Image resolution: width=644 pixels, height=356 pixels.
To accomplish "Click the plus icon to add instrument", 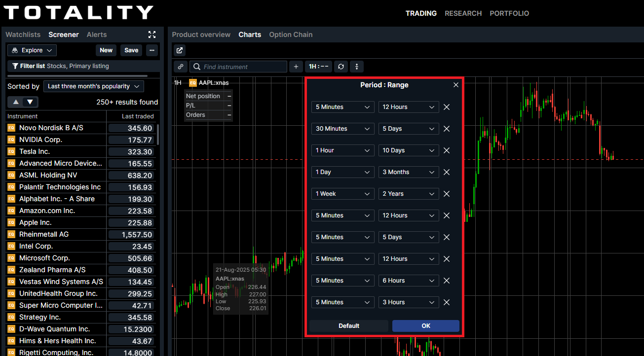I will [x=296, y=67].
